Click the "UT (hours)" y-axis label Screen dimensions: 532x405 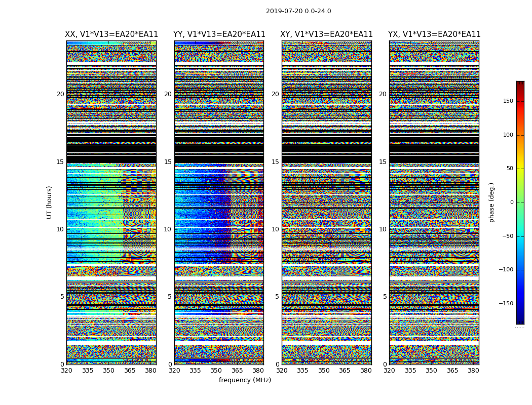[50, 202]
